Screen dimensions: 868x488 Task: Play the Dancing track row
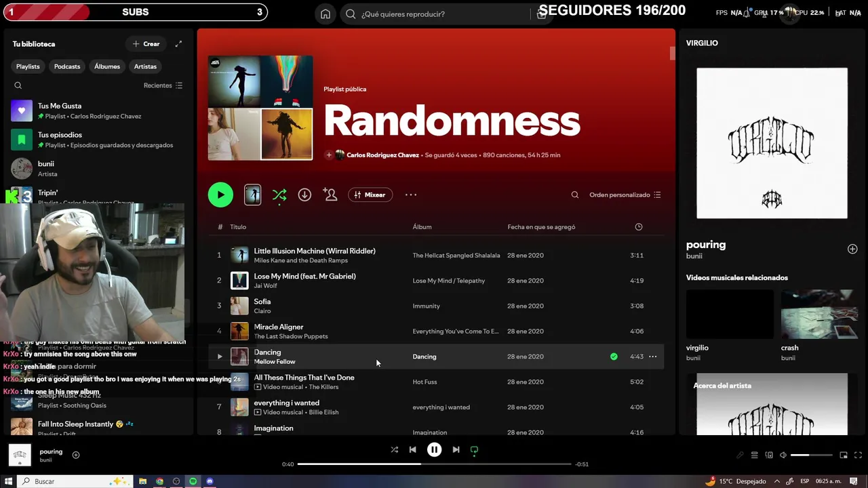click(x=219, y=357)
